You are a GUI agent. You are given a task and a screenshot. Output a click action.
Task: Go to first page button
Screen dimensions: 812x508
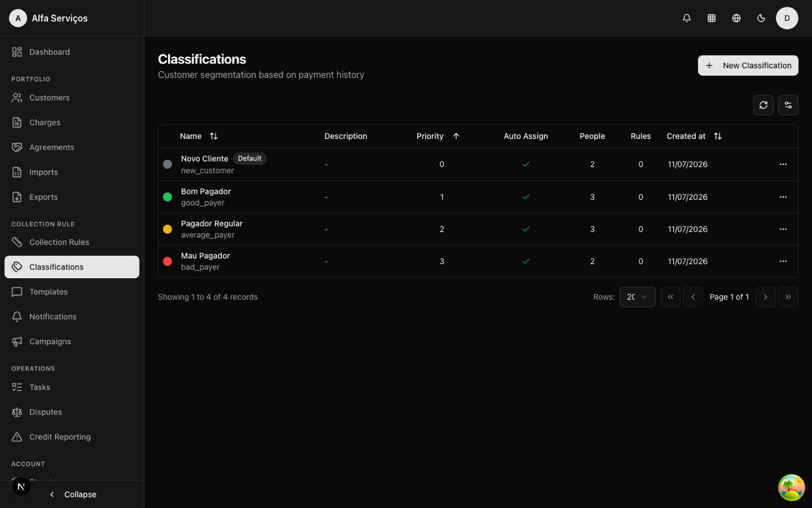670,297
